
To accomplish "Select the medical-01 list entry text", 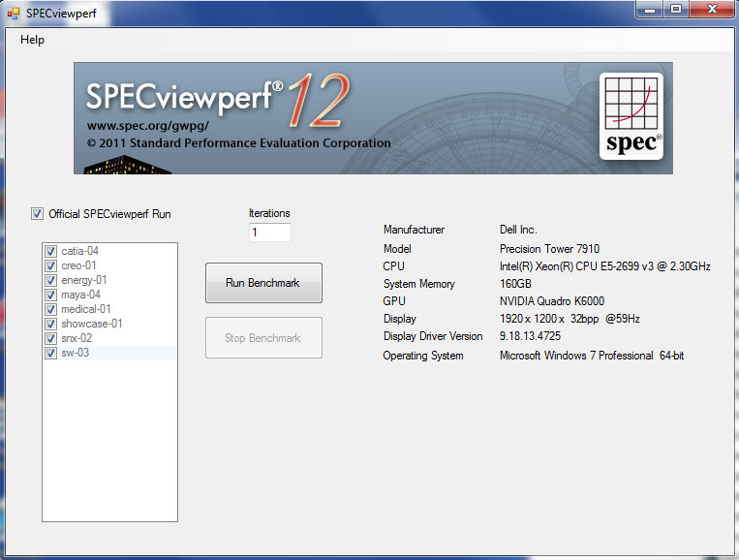I will [86, 310].
